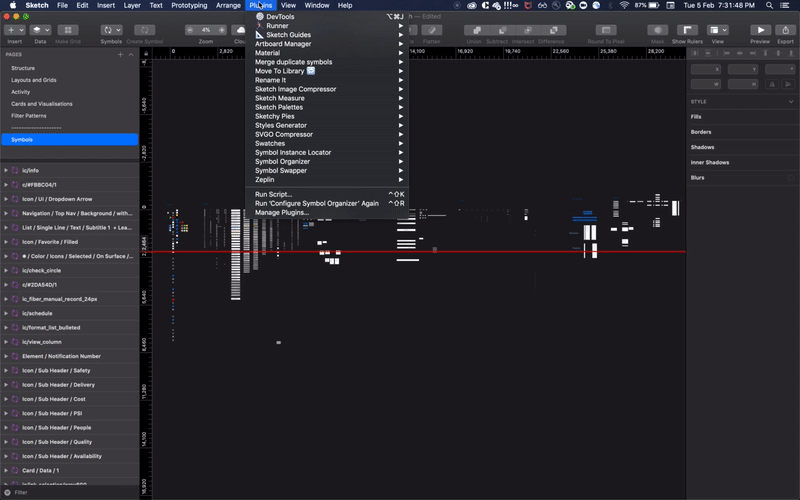The width and height of the screenshot is (800, 500).
Task: Open the Zeplin plugin submenu
Action: coord(327,180)
